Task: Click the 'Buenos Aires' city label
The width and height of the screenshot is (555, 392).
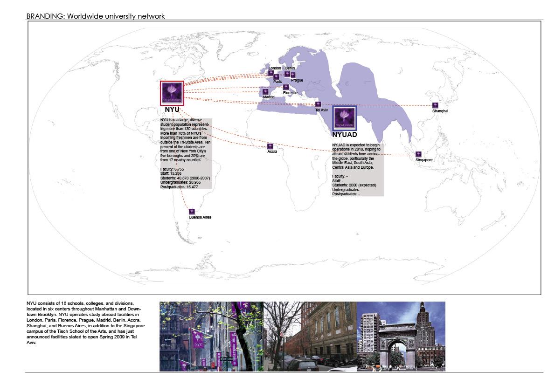Action: point(200,217)
